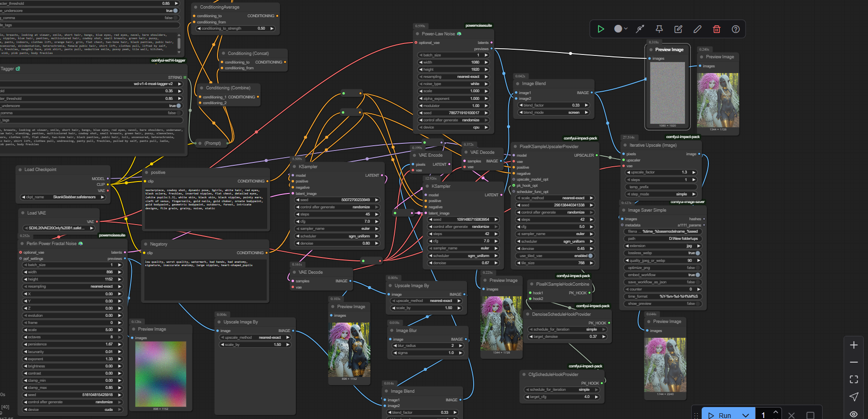The image size is (868, 419).
Task: Open device cuda selector in Perlin Power Fractal Noise
Action: point(73,409)
